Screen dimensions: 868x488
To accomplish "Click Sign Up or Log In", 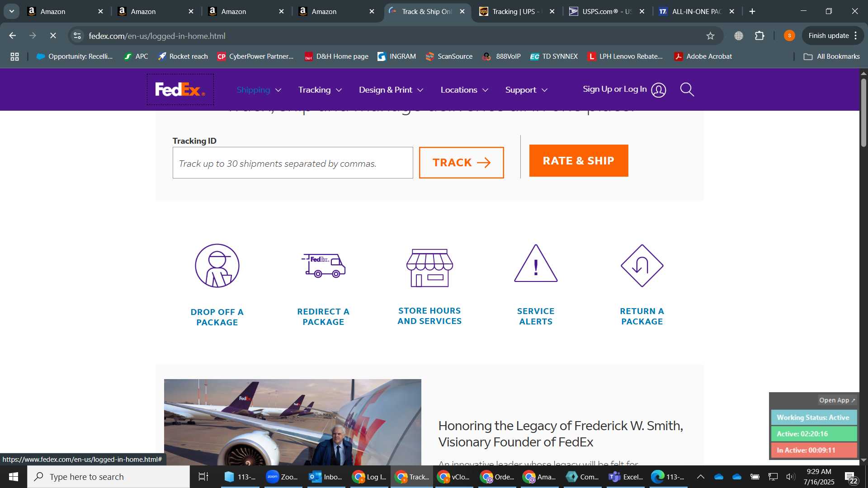I will (615, 89).
